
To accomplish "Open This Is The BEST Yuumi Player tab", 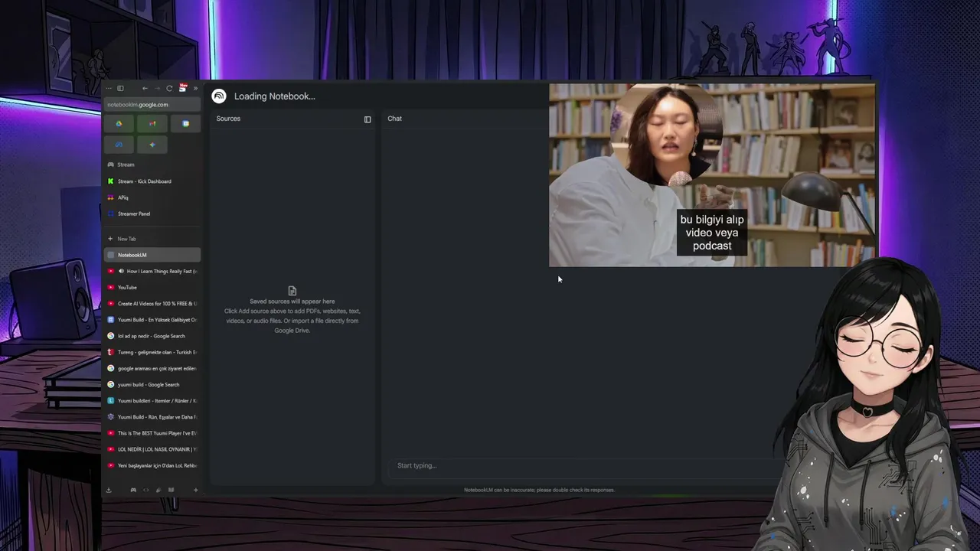I will click(x=152, y=433).
